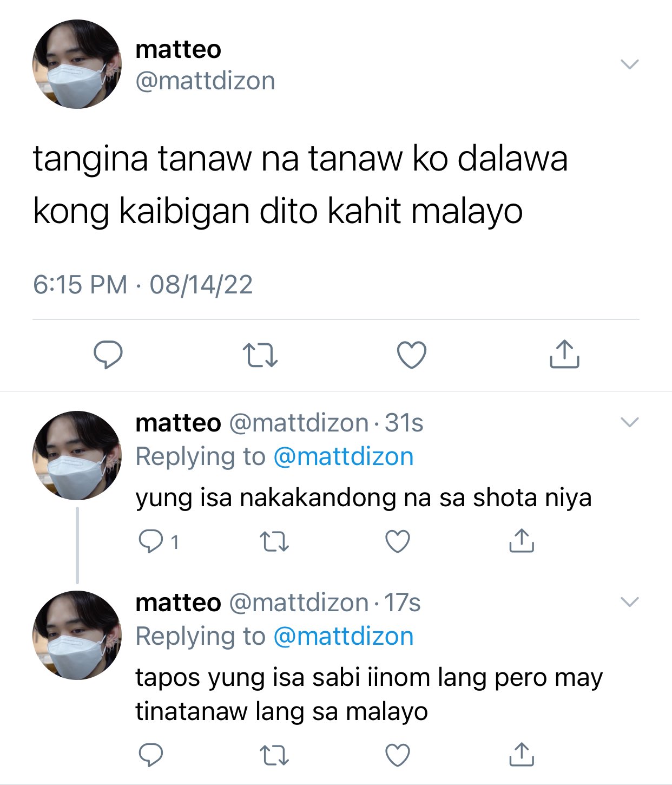This screenshot has height=785, width=672.
Task: Open @mattdizon link in 31s reply
Action: 344,456
